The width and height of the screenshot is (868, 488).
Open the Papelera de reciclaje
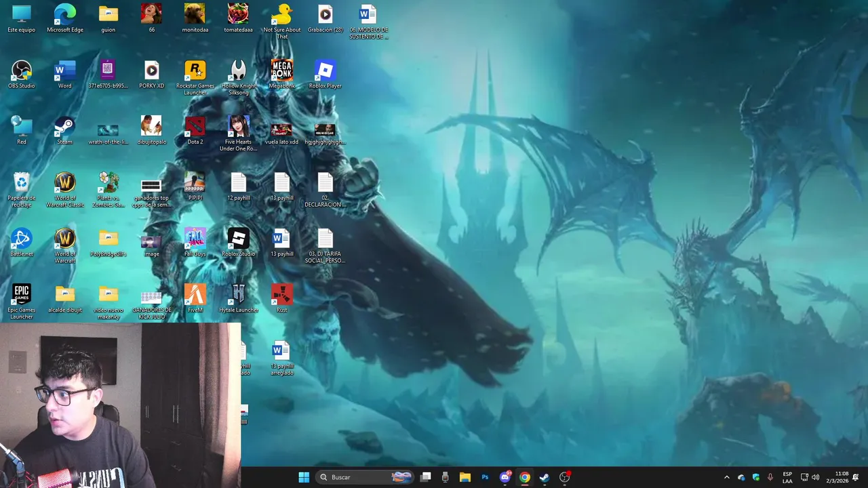coord(22,189)
